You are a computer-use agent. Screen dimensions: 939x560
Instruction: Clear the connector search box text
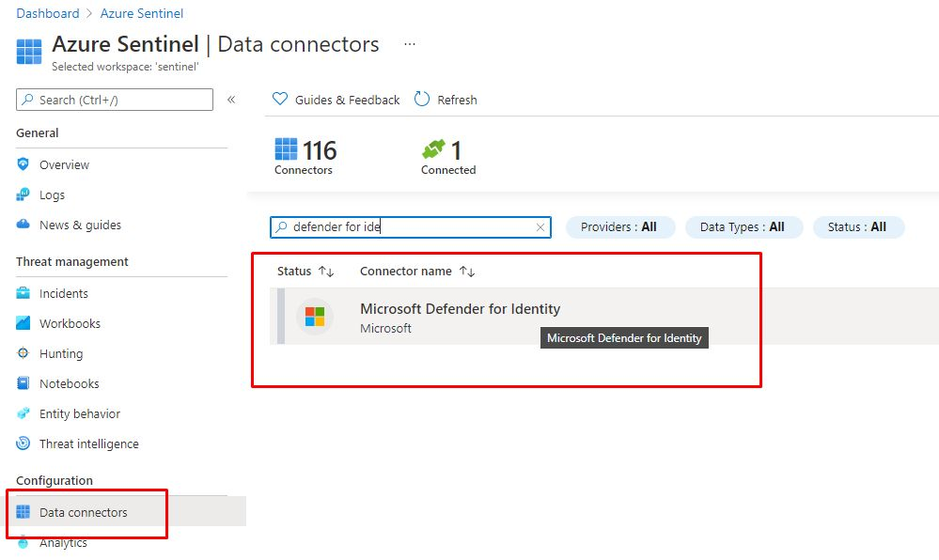540,227
